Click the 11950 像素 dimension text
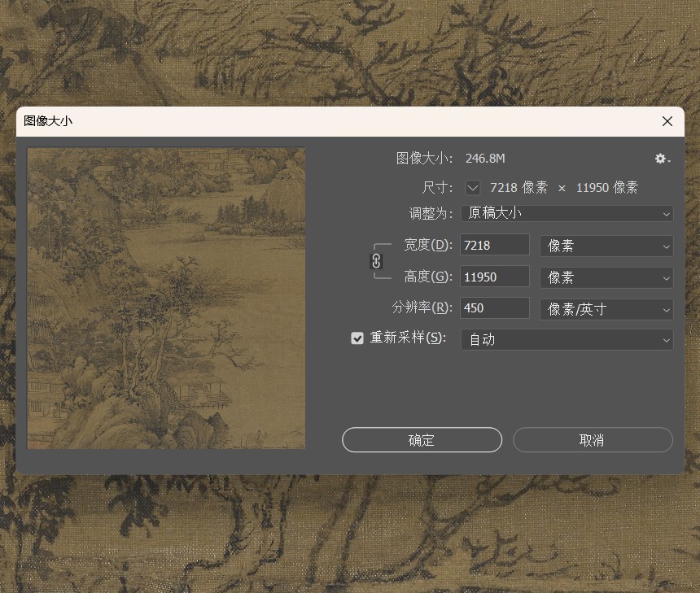 coord(607,187)
